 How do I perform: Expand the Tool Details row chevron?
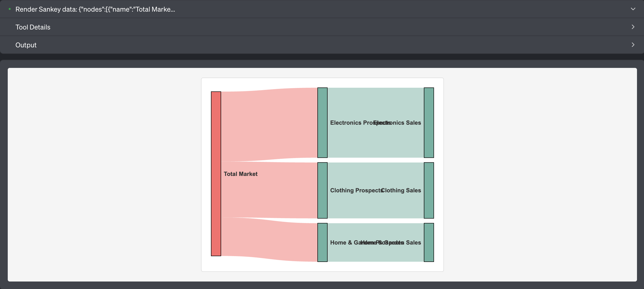click(633, 27)
